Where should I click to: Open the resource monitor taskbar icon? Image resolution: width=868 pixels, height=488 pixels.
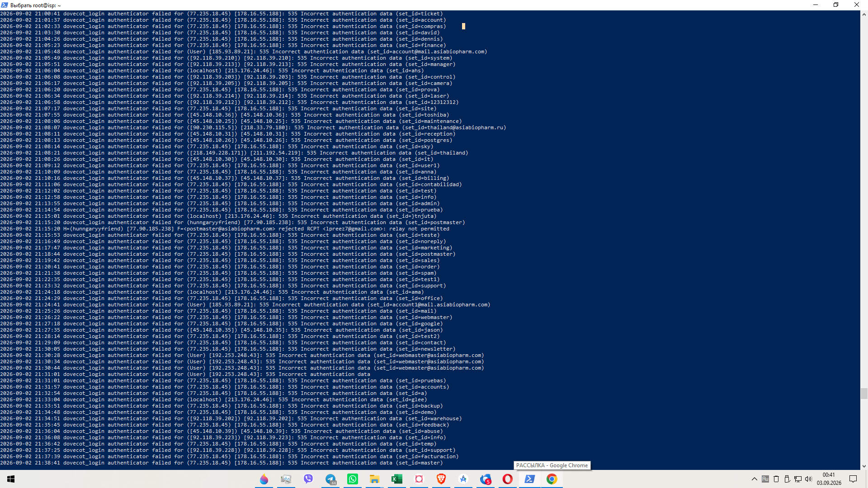(x=286, y=479)
